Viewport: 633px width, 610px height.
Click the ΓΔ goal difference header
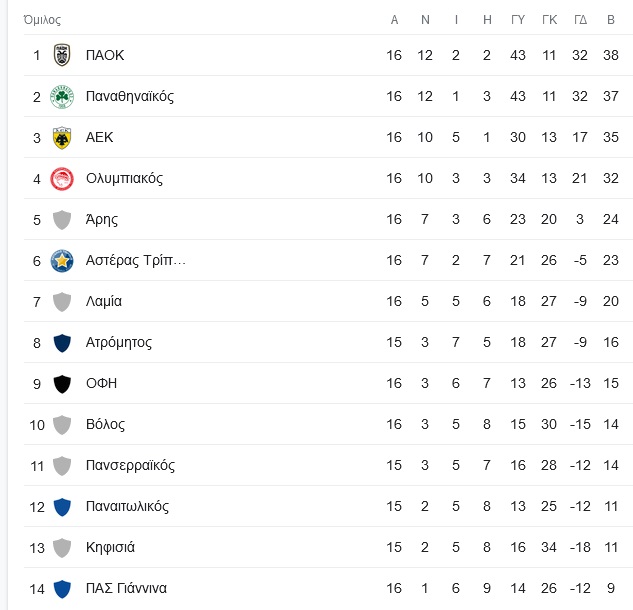pos(580,20)
